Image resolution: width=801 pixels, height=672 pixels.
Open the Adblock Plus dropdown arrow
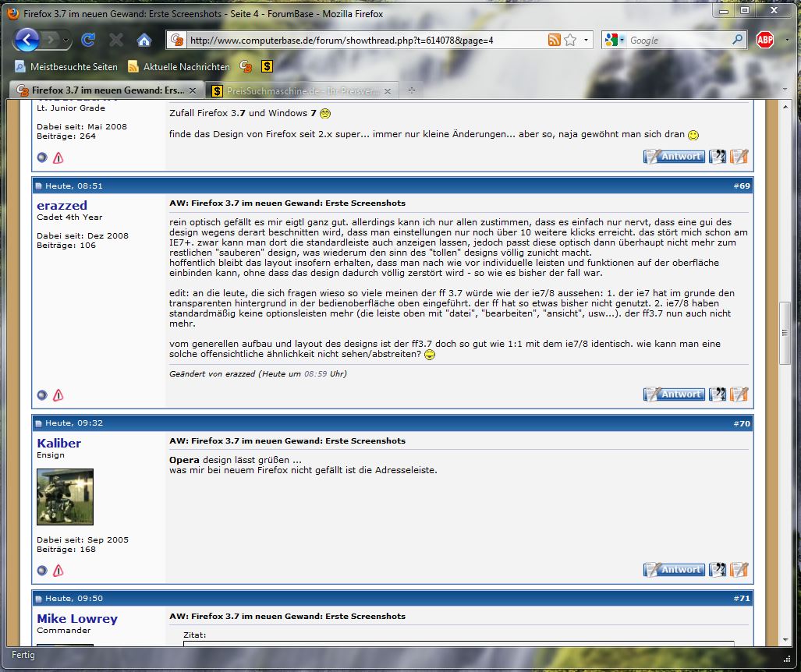click(x=787, y=40)
